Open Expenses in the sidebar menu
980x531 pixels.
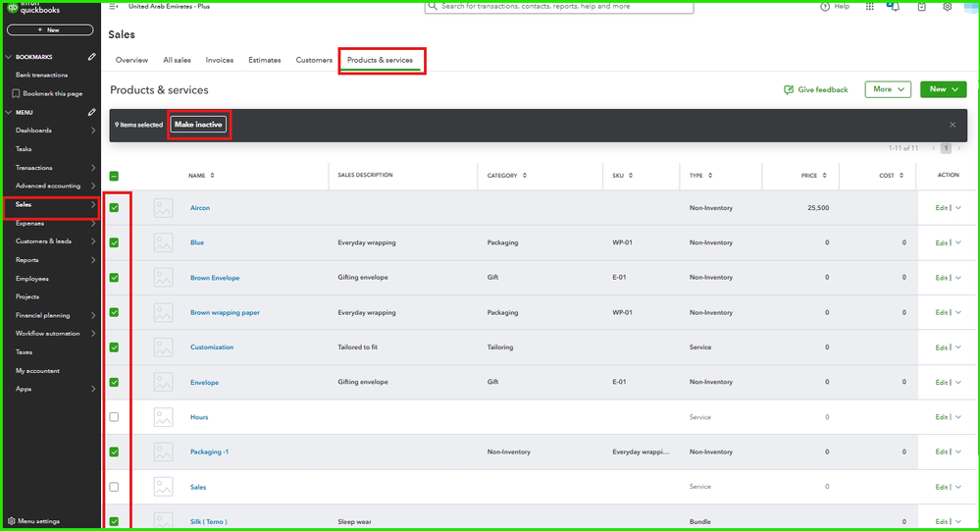coord(29,223)
